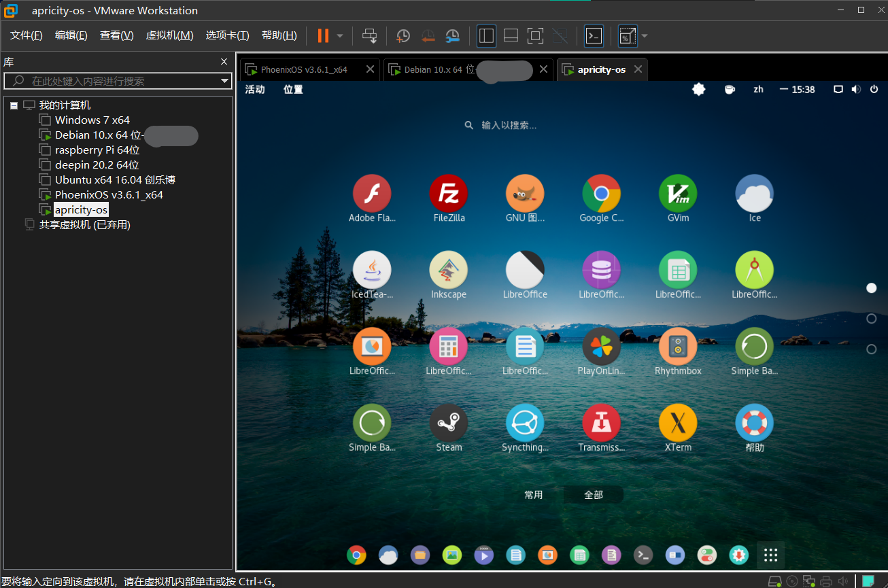
Task: Launch FileZilla from the app grid
Action: [448, 194]
